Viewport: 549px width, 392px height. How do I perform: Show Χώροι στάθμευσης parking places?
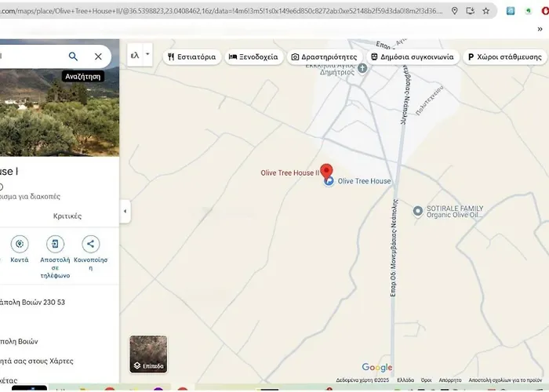[x=504, y=57]
